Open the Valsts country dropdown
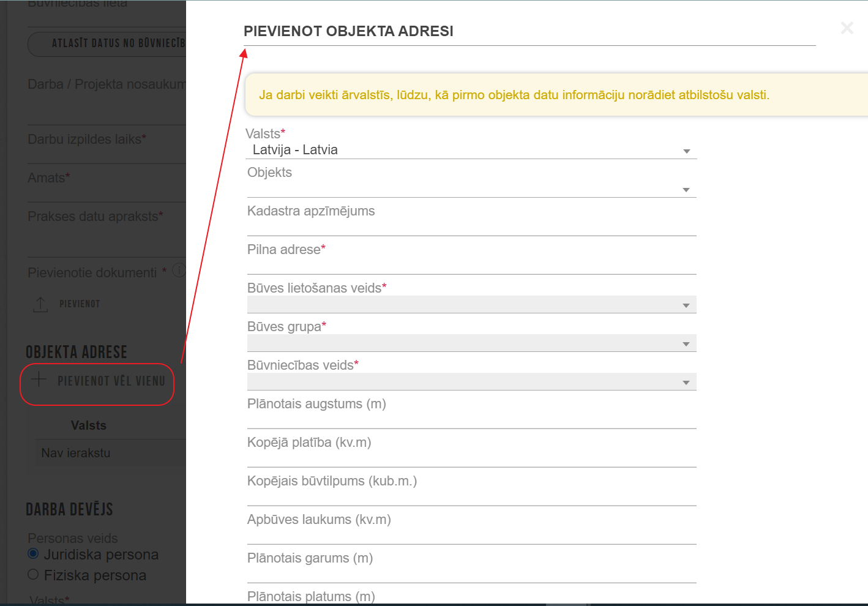 [x=471, y=150]
